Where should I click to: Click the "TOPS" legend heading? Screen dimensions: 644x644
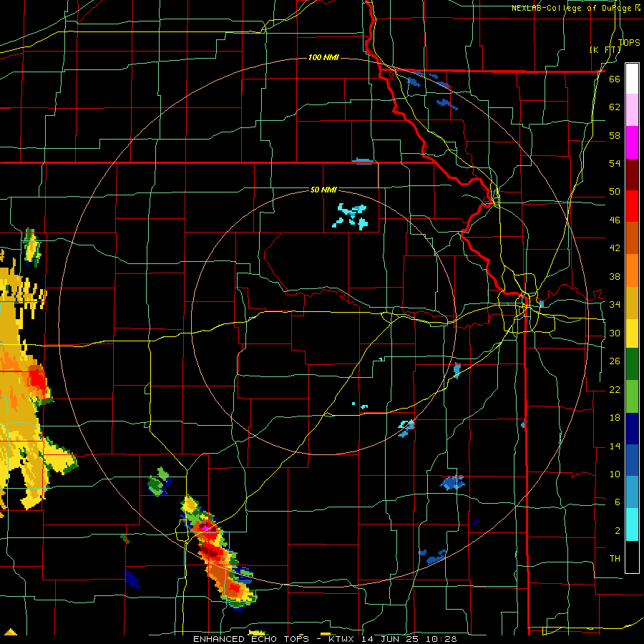tap(629, 42)
